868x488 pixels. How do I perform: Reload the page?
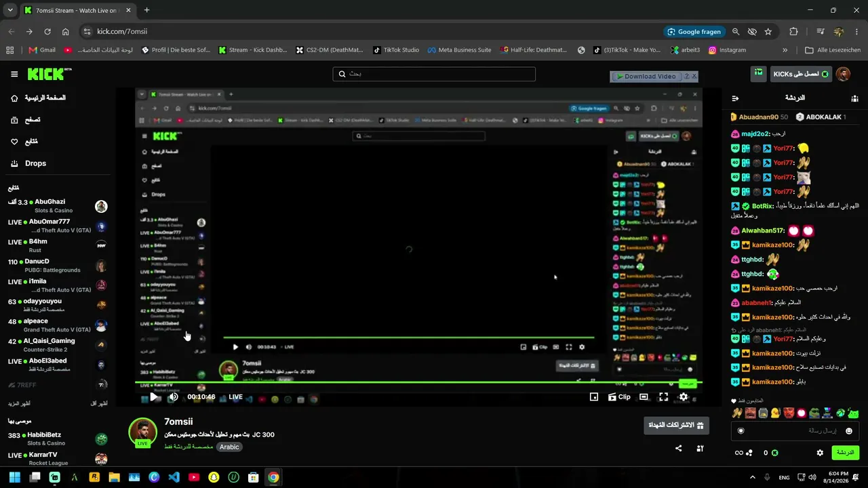[x=47, y=32]
